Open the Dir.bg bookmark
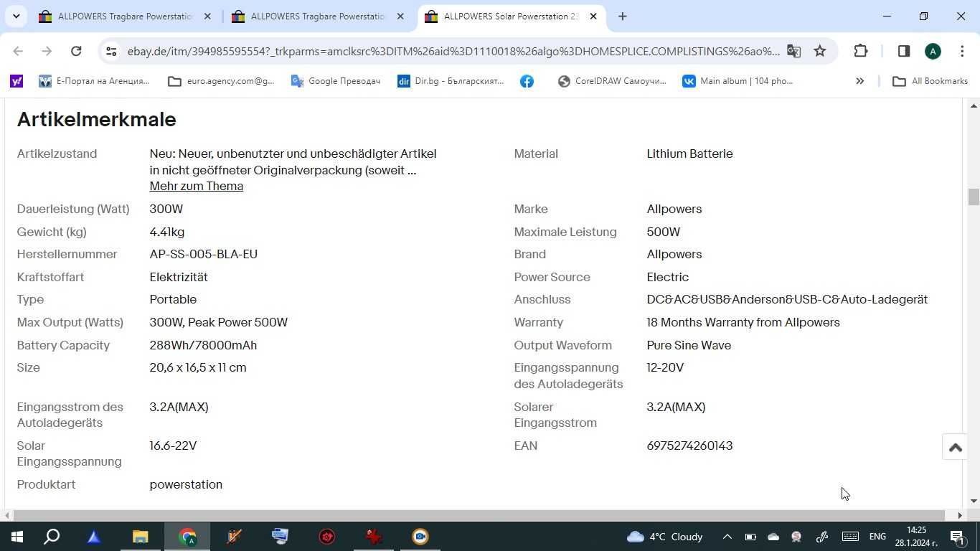980x551 pixels. point(451,81)
